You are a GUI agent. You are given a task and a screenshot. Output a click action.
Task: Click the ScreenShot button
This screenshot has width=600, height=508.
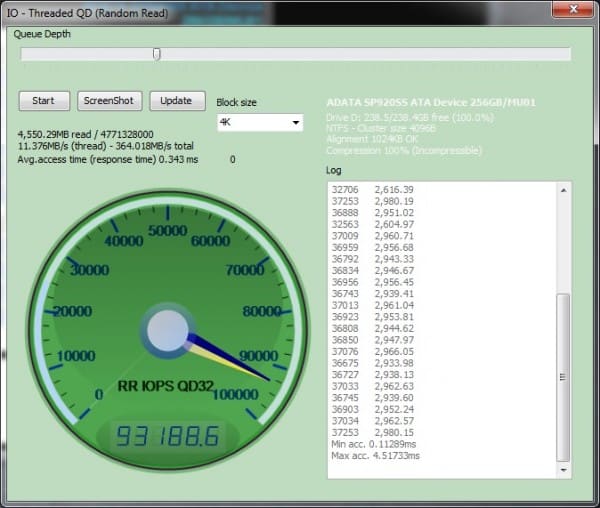coord(109,101)
